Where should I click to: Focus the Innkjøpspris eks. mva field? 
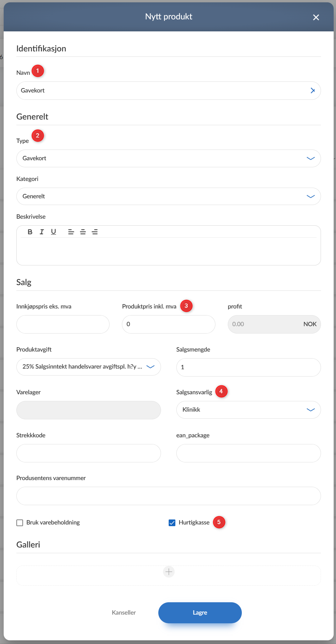[63, 324]
